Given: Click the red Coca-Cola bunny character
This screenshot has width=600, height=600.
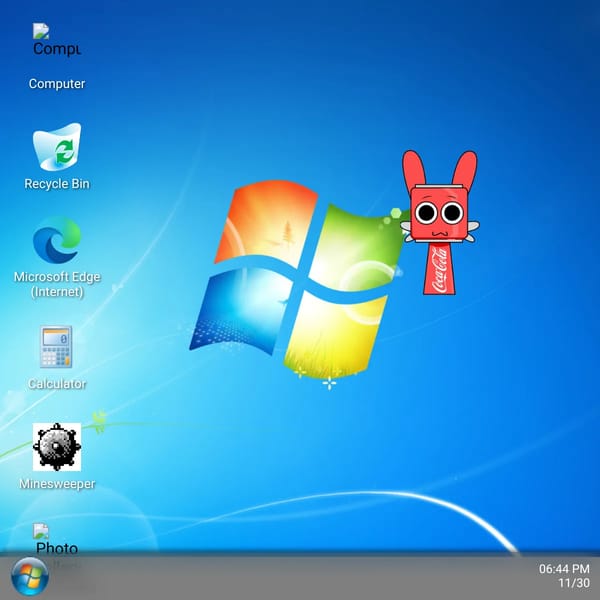Looking at the screenshot, I should pyautogui.click(x=440, y=222).
